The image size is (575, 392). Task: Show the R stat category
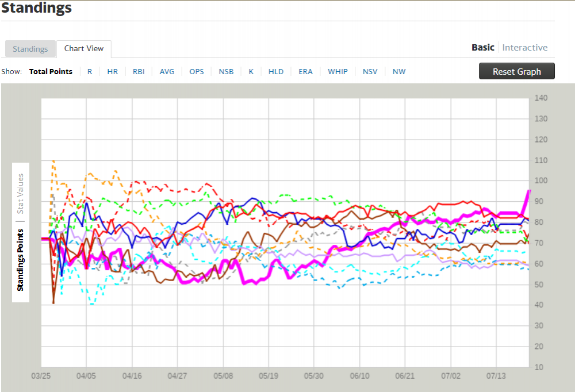(90, 72)
